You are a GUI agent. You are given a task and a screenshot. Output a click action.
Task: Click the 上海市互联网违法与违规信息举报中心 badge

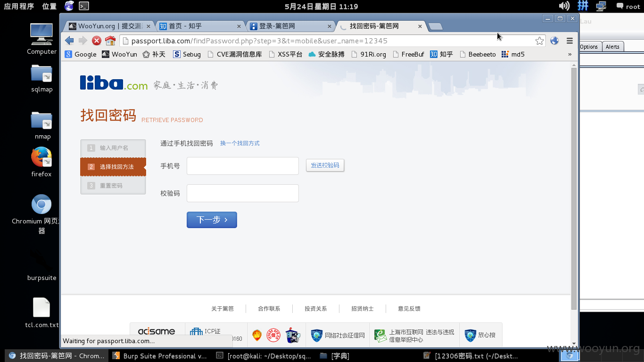pyautogui.click(x=414, y=336)
